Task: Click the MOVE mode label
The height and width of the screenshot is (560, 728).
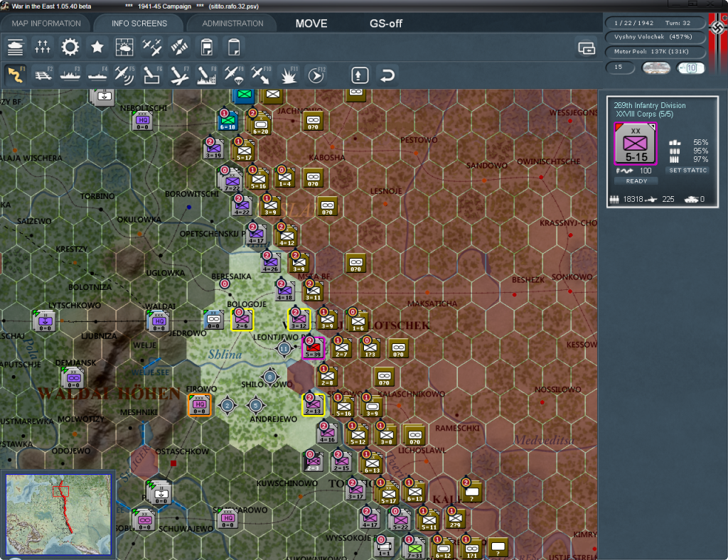Action: click(x=311, y=23)
